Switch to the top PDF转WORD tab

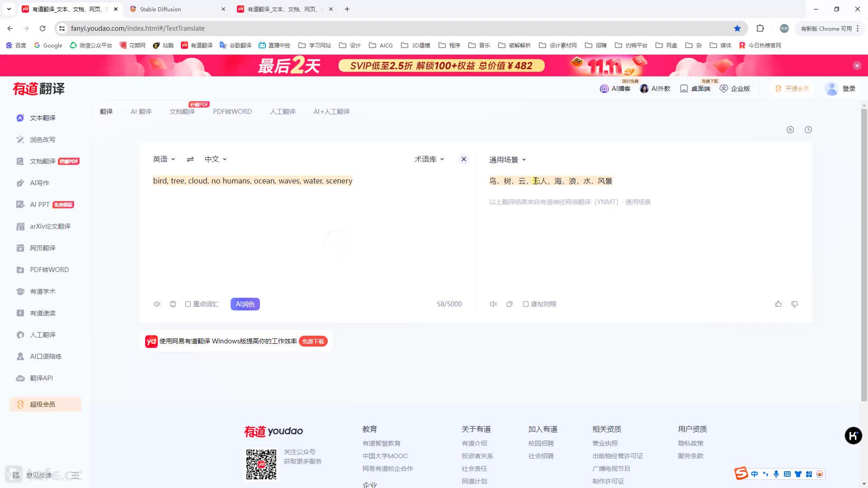[232, 112]
